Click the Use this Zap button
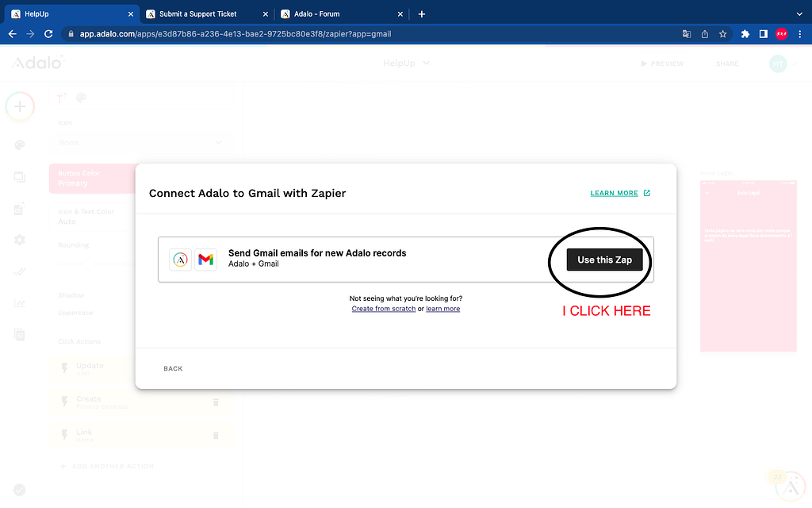The height and width of the screenshot is (508, 812). pos(604,260)
